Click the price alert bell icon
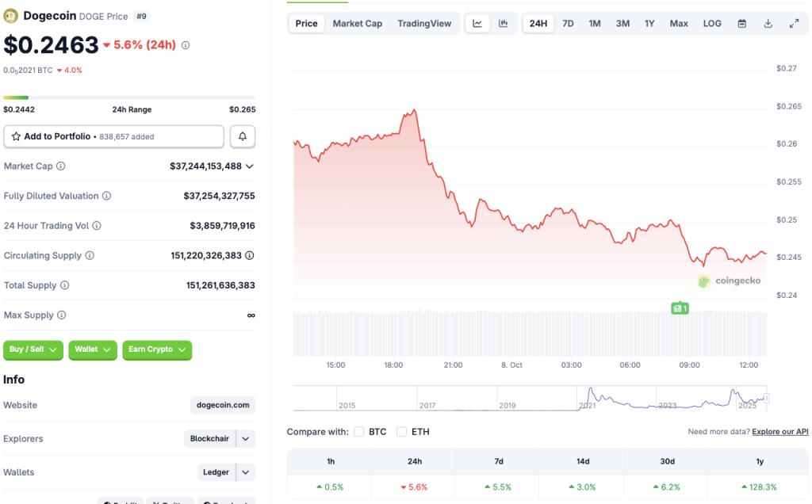This screenshot has height=504, width=812. click(243, 136)
